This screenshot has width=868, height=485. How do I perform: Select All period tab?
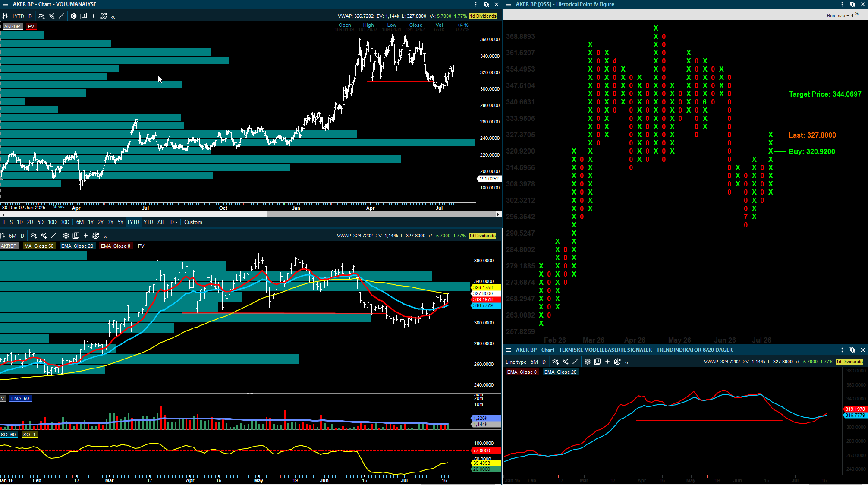160,222
